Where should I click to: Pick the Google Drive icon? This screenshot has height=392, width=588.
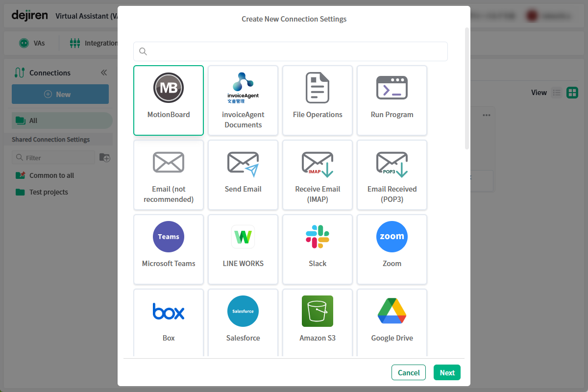tap(392, 311)
